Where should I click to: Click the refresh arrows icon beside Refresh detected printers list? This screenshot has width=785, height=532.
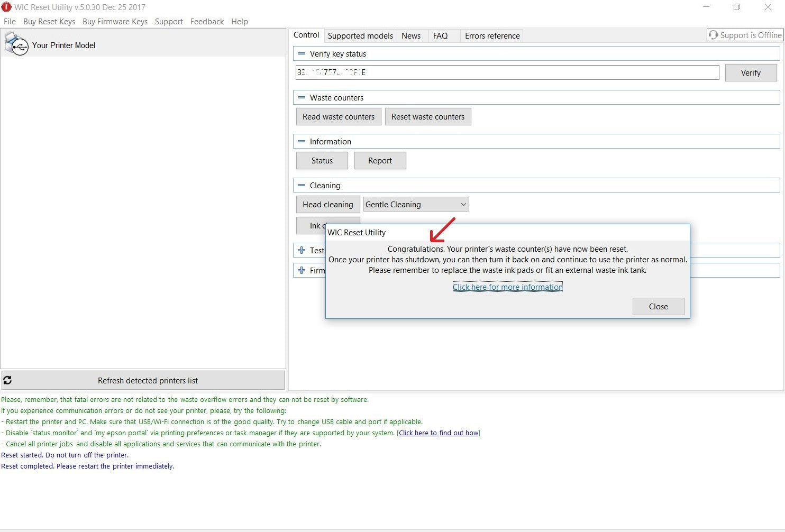(x=7, y=380)
